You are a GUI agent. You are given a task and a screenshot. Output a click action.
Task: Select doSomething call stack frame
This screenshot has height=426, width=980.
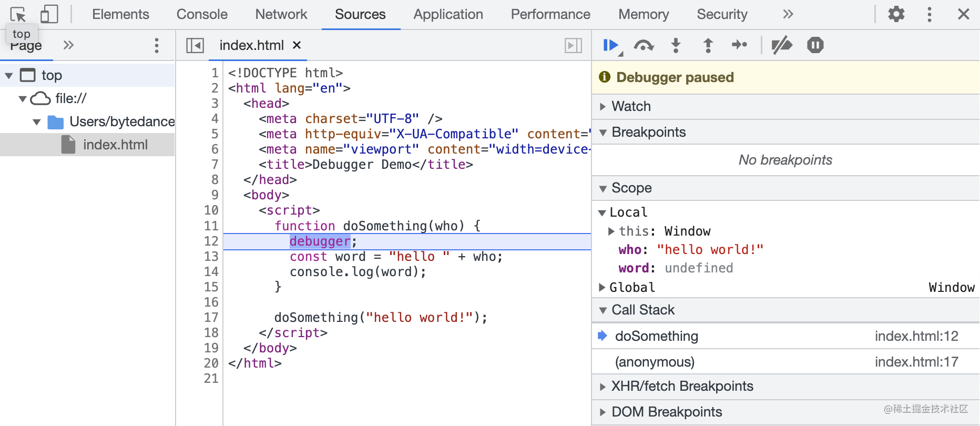pos(657,336)
